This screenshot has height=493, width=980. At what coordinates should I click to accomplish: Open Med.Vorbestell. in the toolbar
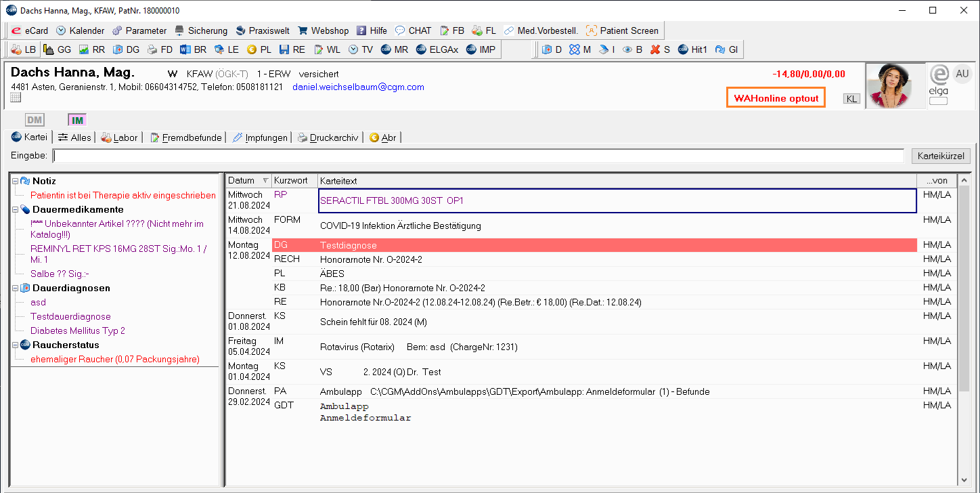pyautogui.click(x=541, y=30)
